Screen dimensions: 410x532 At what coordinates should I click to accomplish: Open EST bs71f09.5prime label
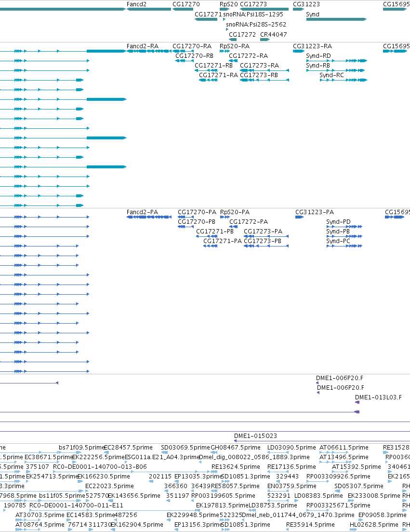click(81, 448)
